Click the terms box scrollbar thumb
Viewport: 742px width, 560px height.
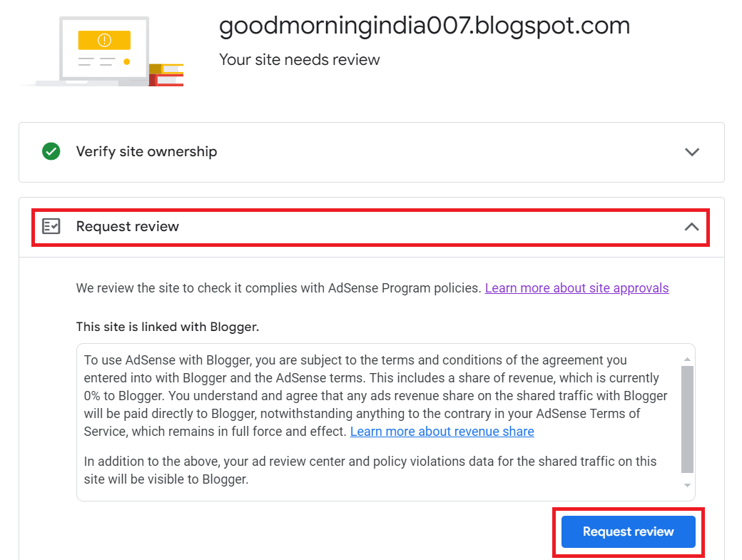(687, 419)
